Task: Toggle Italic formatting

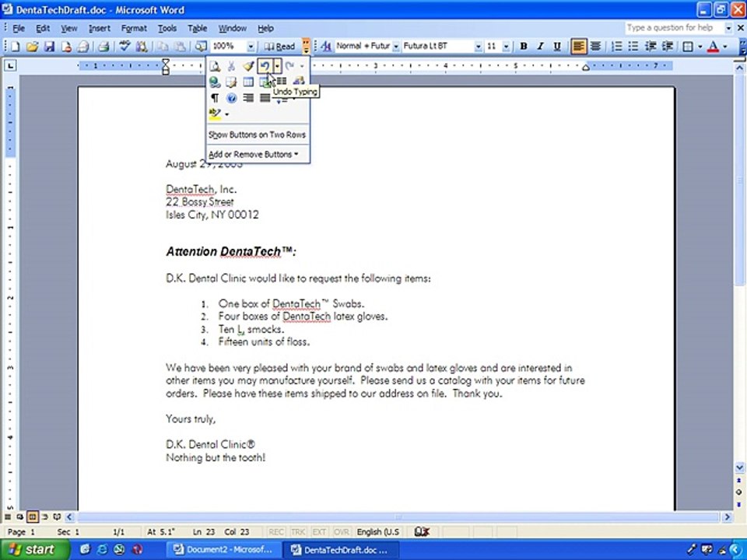Action: tap(540, 46)
